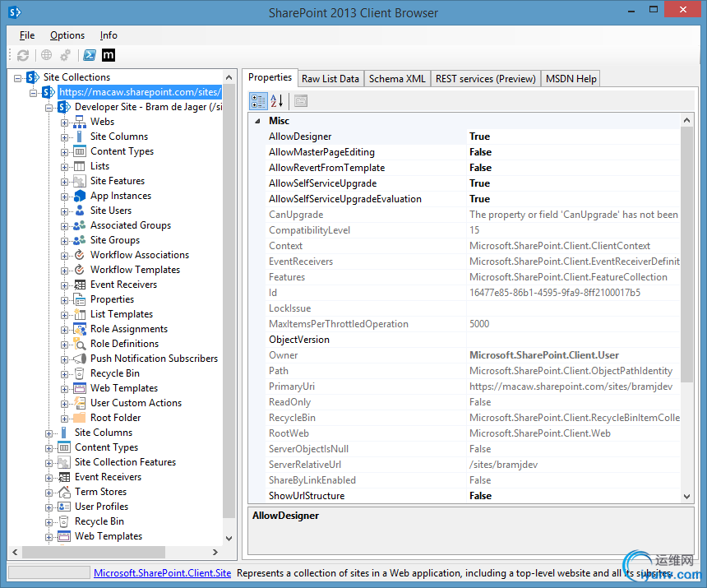Screen dimensions: 707x588
Task: Click the property grid scroll down arrow
Action: point(686,497)
